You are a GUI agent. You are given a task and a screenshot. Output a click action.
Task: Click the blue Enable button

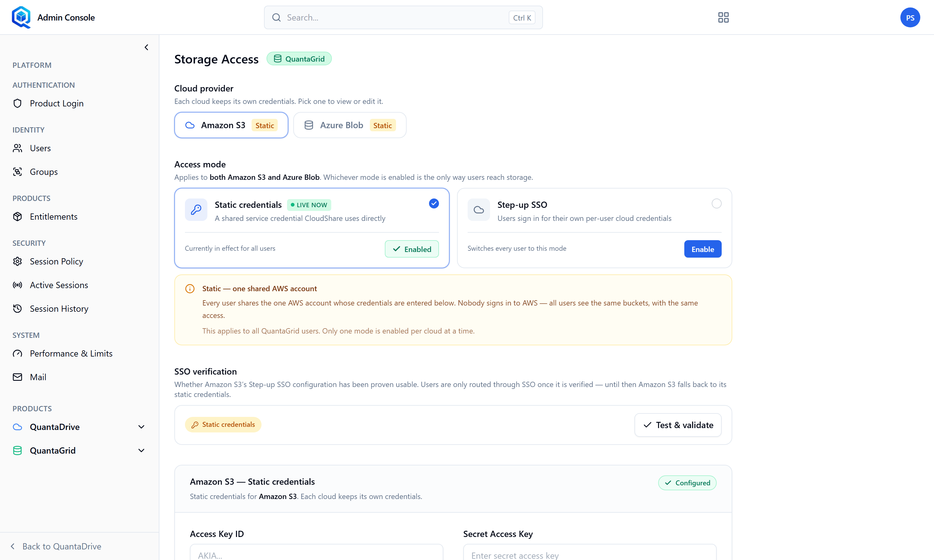point(703,249)
